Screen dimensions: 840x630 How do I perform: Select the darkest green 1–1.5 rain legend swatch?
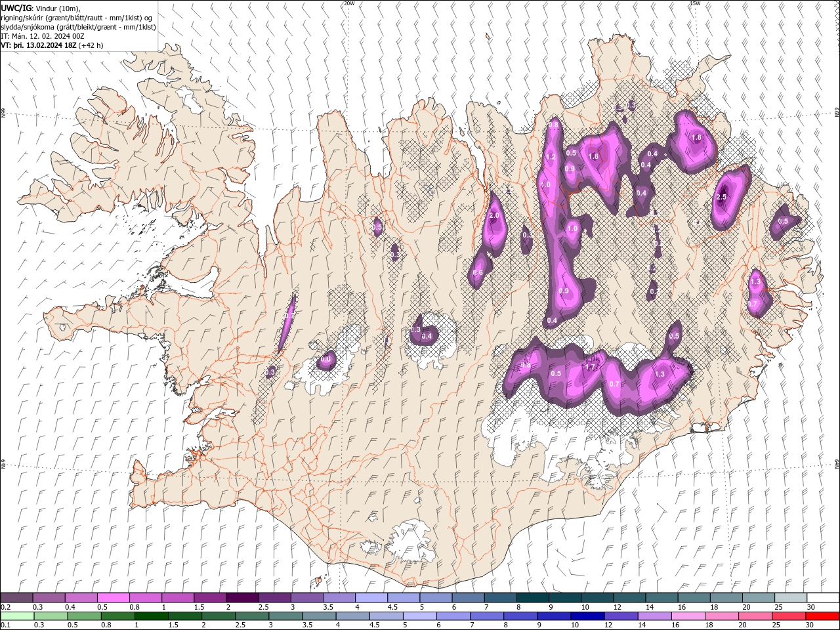pyautogui.click(x=151, y=616)
